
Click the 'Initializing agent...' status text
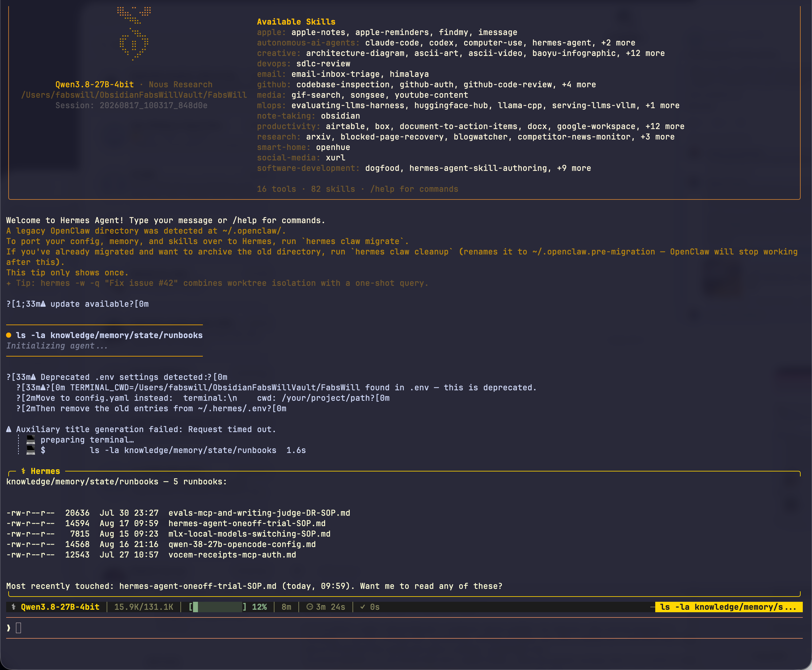[57, 345]
